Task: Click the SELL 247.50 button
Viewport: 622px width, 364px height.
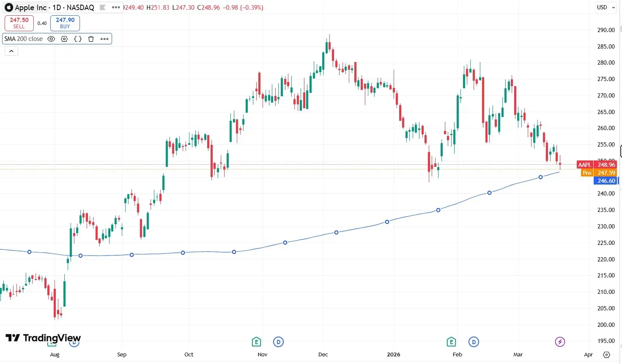Action: [19, 23]
